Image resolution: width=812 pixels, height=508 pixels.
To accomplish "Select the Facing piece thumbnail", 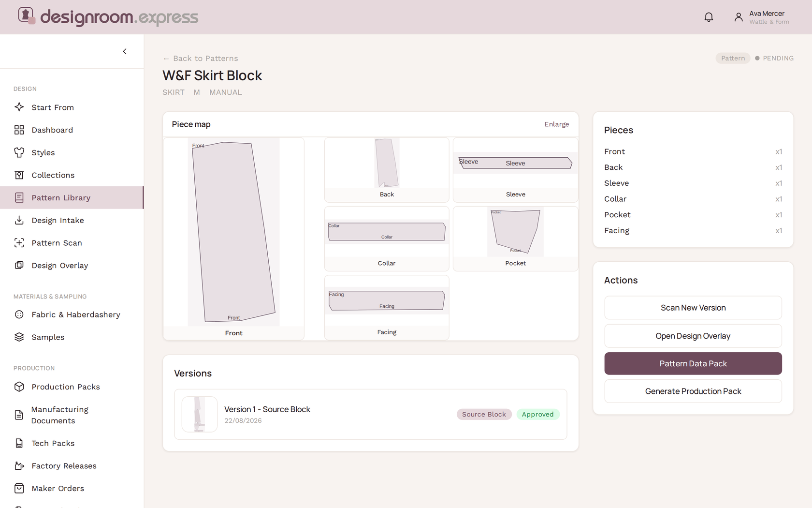I will 387,308.
